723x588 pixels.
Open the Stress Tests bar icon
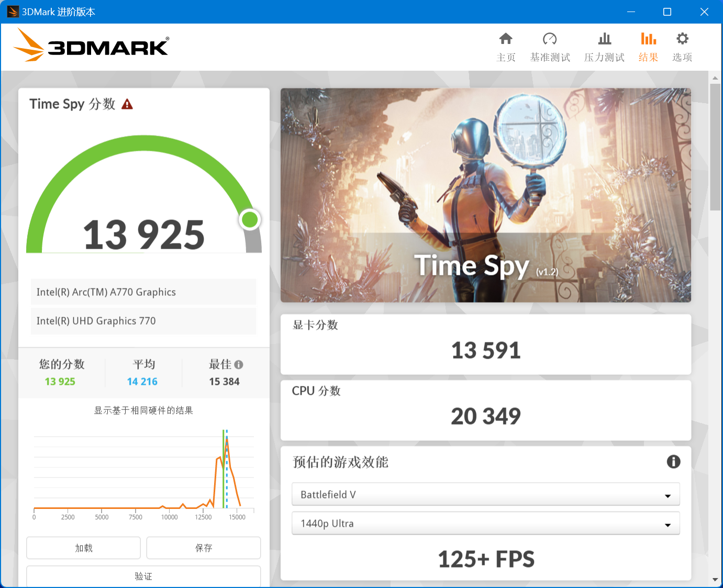pos(605,39)
